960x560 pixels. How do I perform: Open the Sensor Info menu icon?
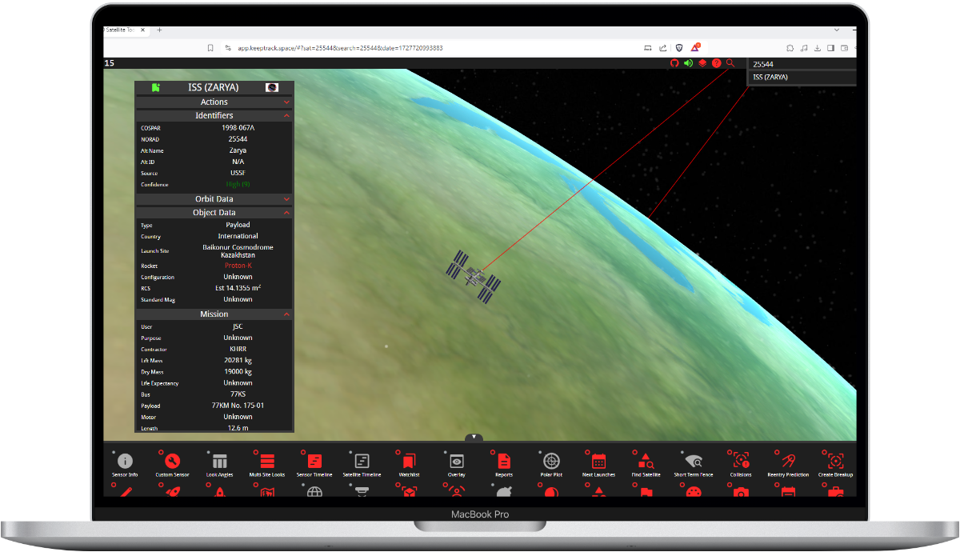[x=125, y=462]
